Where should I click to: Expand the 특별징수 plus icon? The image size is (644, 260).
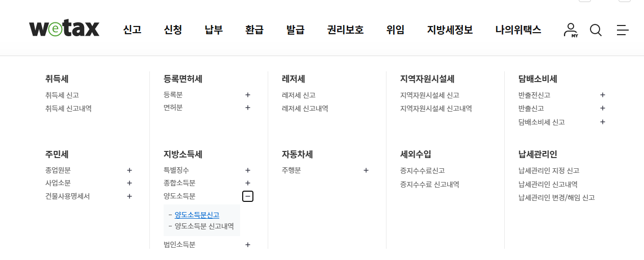tap(248, 170)
